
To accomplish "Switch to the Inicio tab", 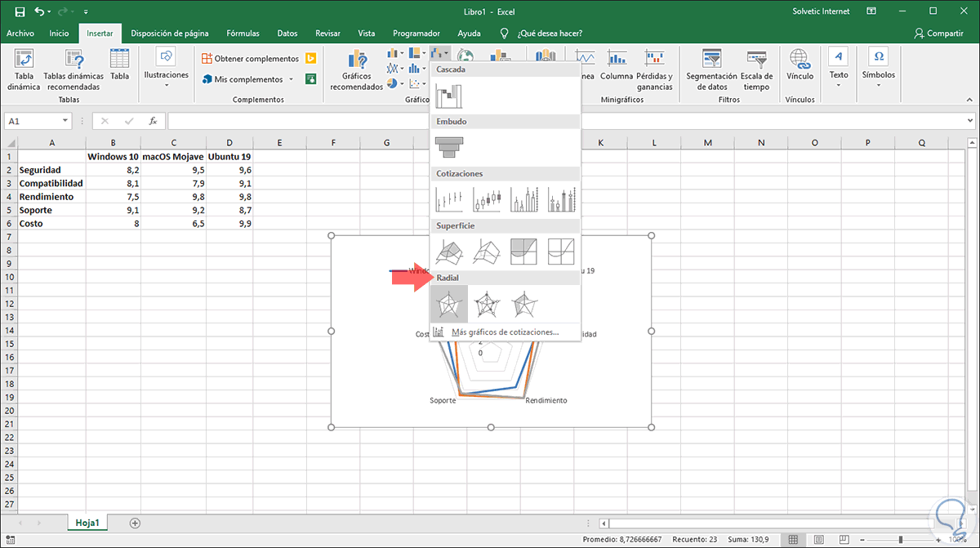I will click(x=59, y=33).
